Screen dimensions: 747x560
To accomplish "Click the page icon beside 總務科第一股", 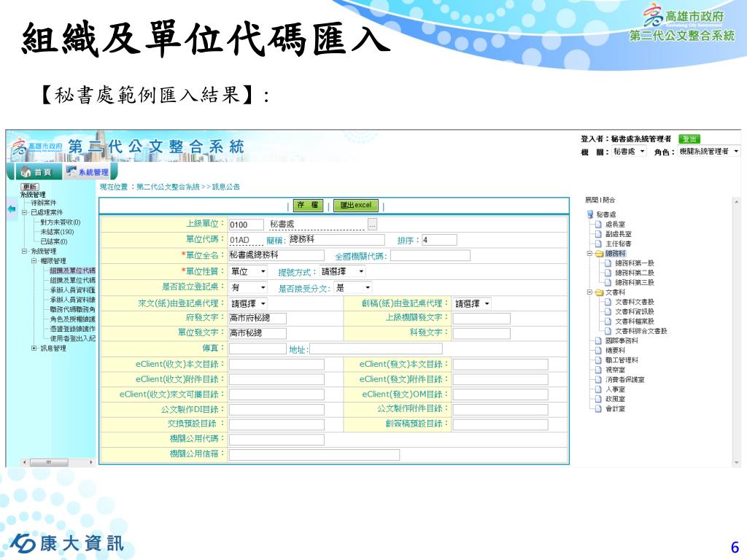I will pos(608,262).
